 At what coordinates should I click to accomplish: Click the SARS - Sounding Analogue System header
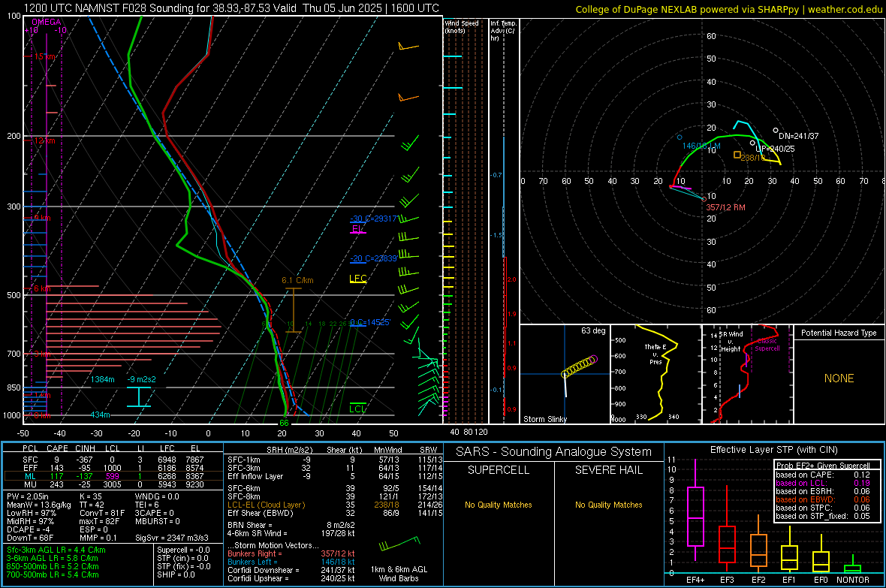tap(554, 452)
